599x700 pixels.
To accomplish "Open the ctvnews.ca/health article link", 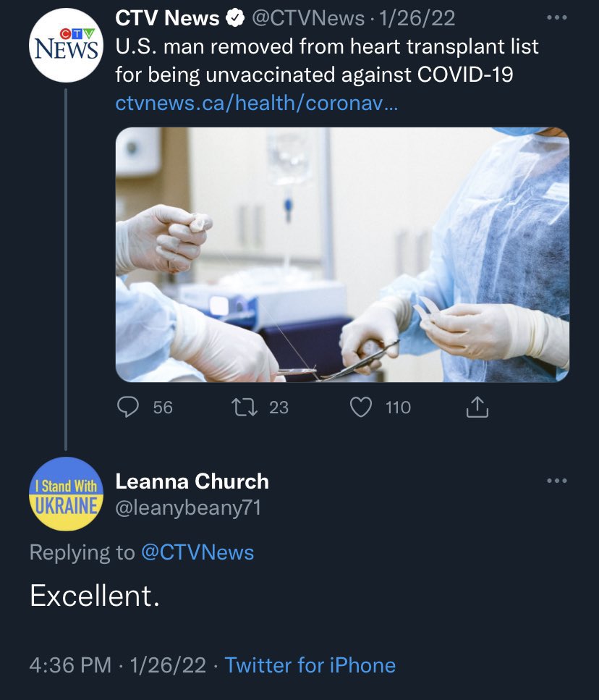I will (x=256, y=104).
